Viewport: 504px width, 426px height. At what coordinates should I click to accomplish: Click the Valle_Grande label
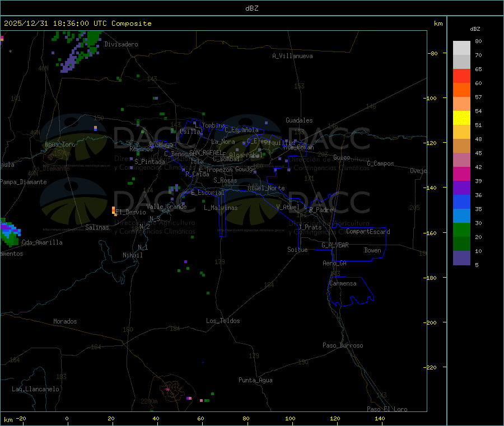pyautogui.click(x=166, y=207)
